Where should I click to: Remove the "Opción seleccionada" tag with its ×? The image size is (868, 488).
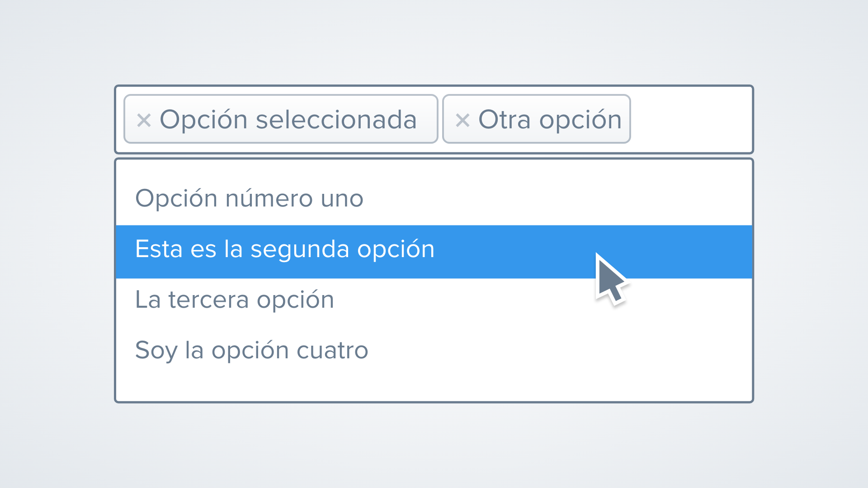(144, 120)
